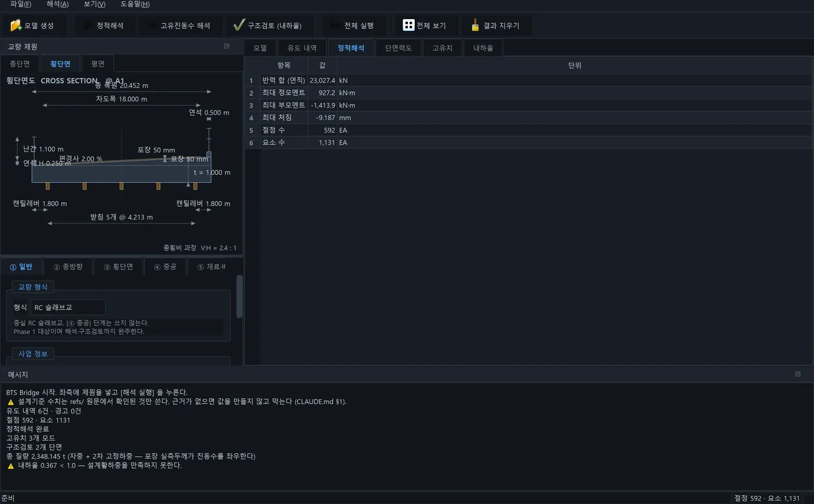
Task: Go to step ③ 횡단면 input tab
Action: (118, 267)
